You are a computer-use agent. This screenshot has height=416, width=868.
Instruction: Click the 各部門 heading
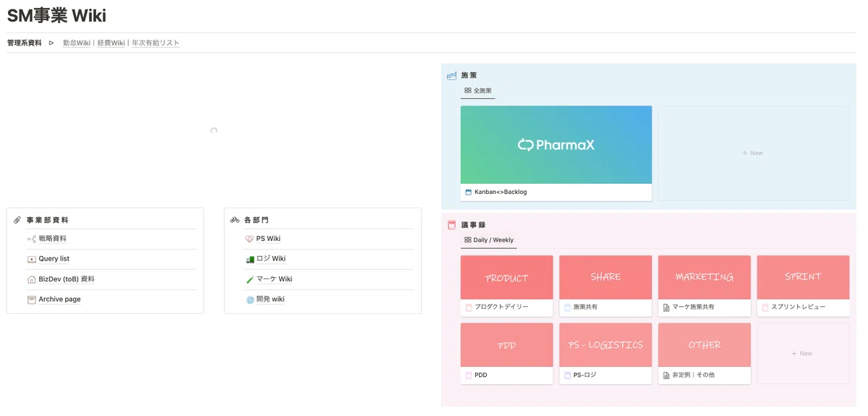click(x=256, y=220)
